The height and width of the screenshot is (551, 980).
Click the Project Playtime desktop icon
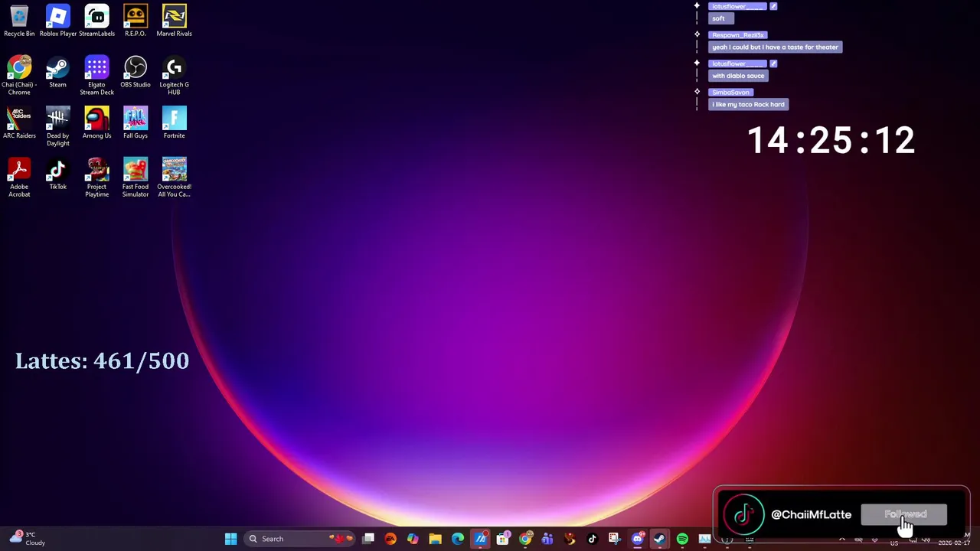coord(96,178)
